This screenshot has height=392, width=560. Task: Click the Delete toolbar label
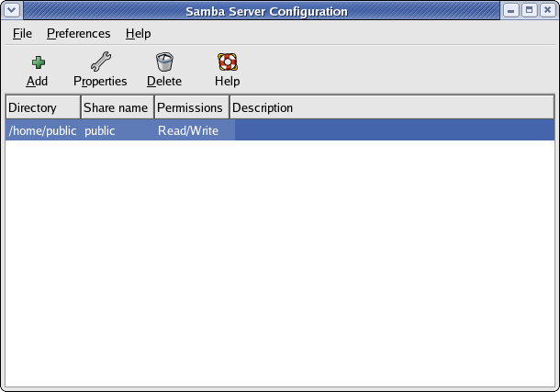coord(164,82)
